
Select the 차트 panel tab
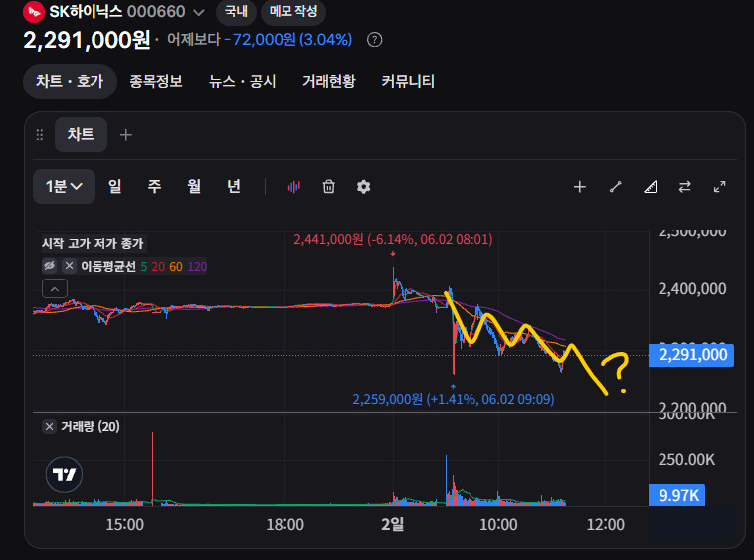pyautogui.click(x=81, y=134)
